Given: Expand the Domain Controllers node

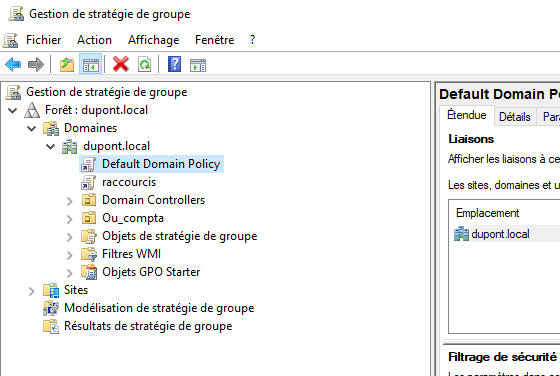Looking at the screenshot, I should coord(70,201).
